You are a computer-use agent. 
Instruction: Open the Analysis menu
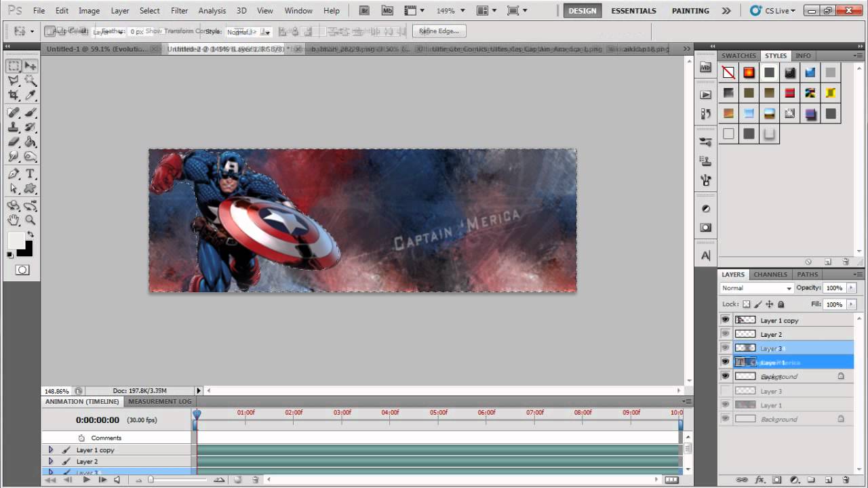point(212,11)
